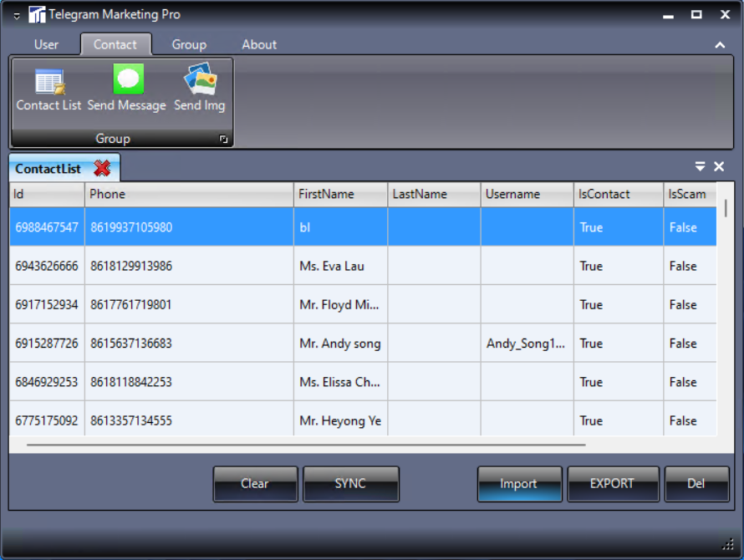Switch to the User tab
This screenshot has height=560, width=744.
click(47, 45)
